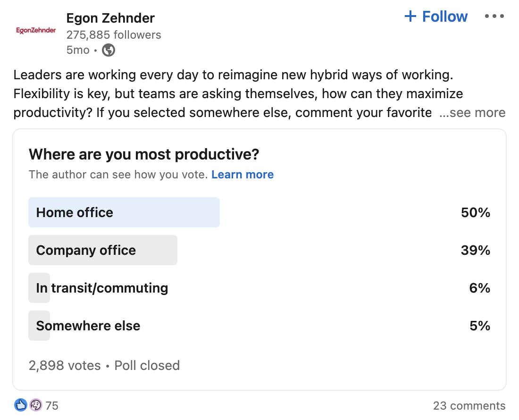Select the Somewhere else poll option
The image size is (519, 420).
point(259,326)
